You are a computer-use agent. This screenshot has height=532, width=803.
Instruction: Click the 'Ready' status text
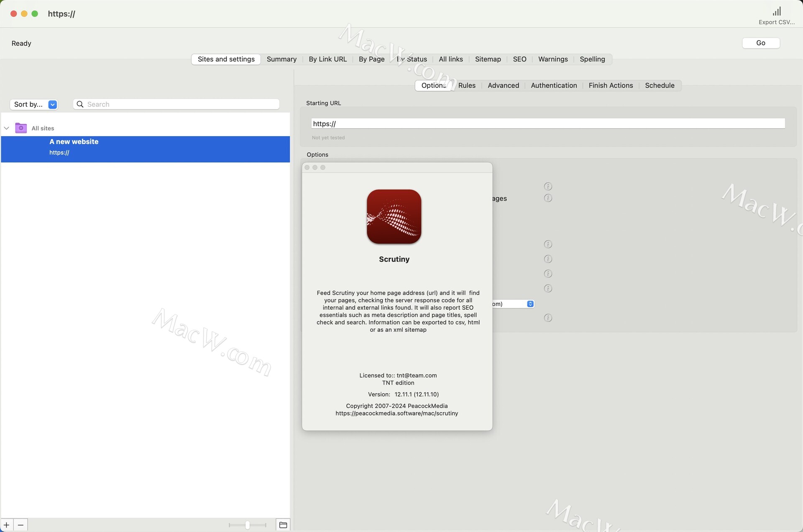(21, 43)
